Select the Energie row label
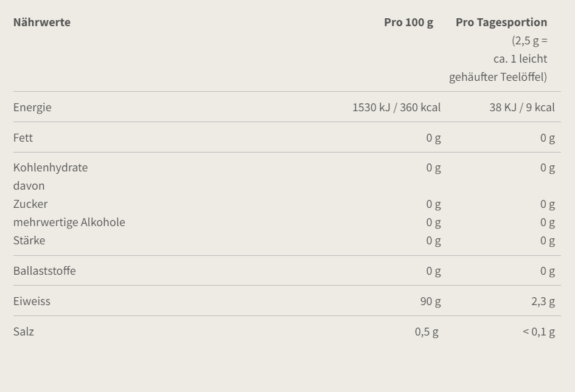 [32, 108]
